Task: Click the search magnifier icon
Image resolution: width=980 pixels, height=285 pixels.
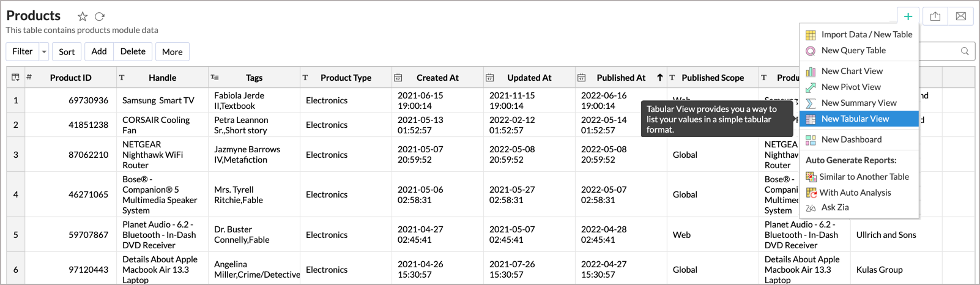Action: 965,51
